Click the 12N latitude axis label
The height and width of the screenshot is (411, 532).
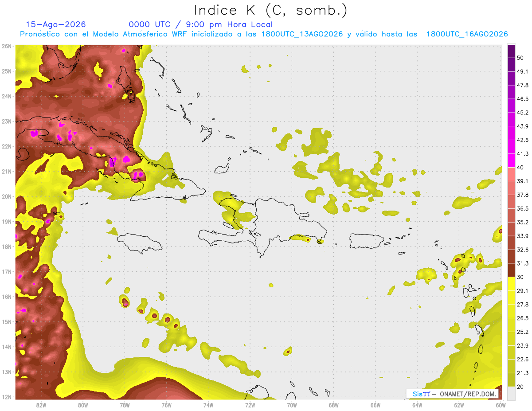(6, 397)
